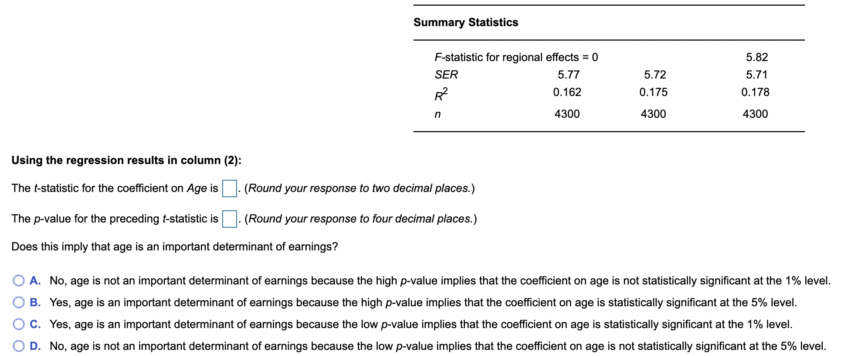The image size is (868, 356).
Task: Click the t-statistic answer input box
Action: tap(229, 188)
